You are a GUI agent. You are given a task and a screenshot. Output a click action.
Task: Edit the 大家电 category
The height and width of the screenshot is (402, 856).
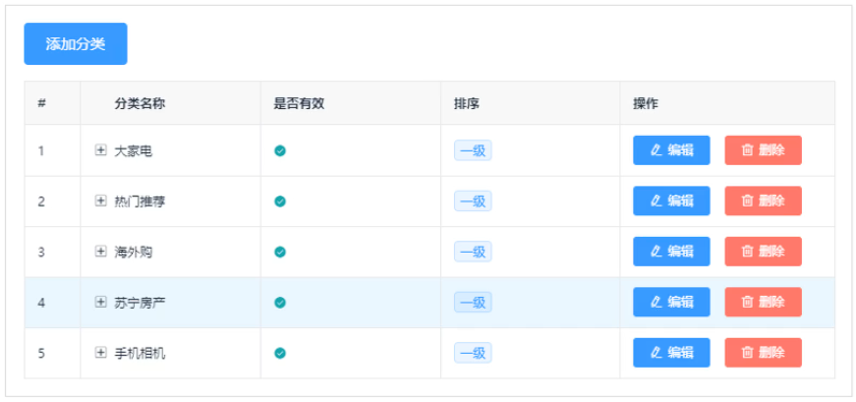tap(671, 150)
